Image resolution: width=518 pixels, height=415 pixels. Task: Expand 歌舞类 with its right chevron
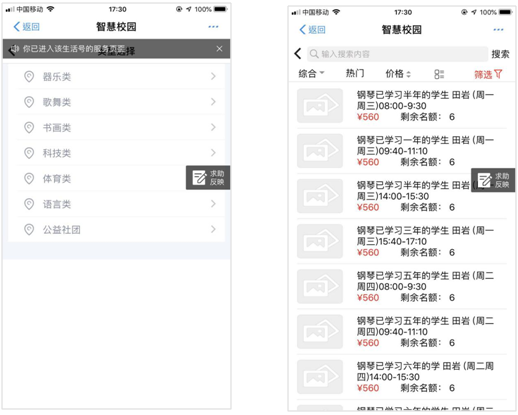pos(213,102)
